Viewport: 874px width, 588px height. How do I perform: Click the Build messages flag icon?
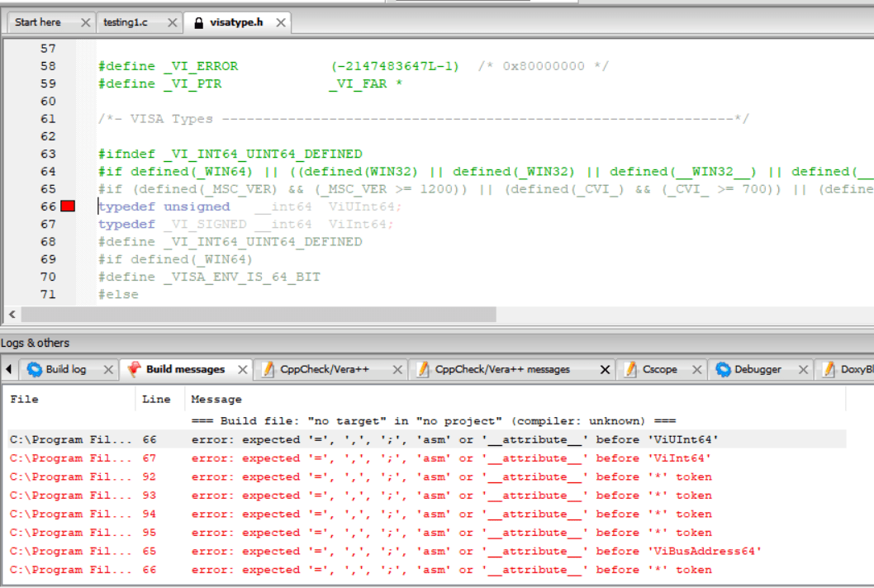(x=135, y=369)
